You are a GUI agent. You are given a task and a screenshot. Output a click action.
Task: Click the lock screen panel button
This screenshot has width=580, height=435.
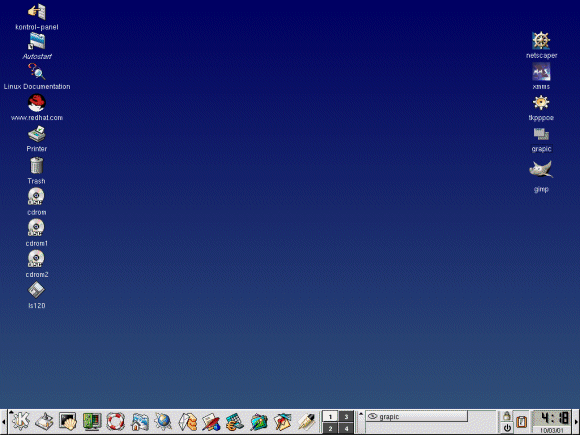[x=507, y=416]
